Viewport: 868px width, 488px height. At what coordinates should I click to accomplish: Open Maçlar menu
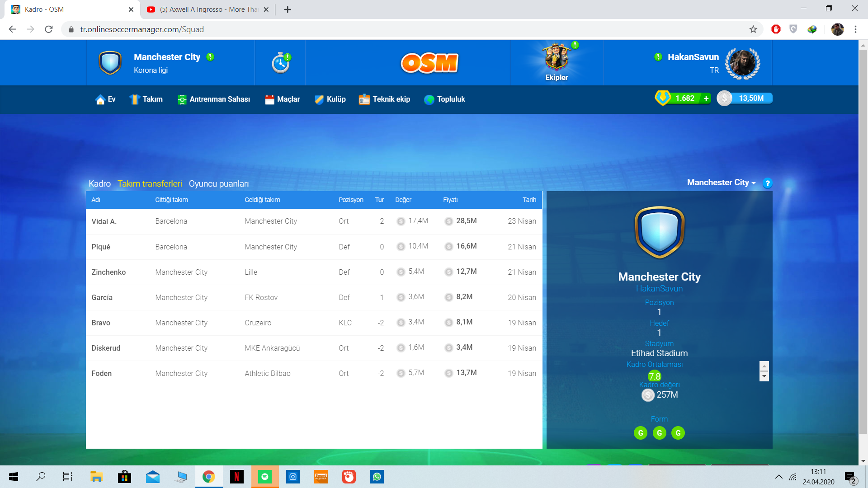(283, 99)
